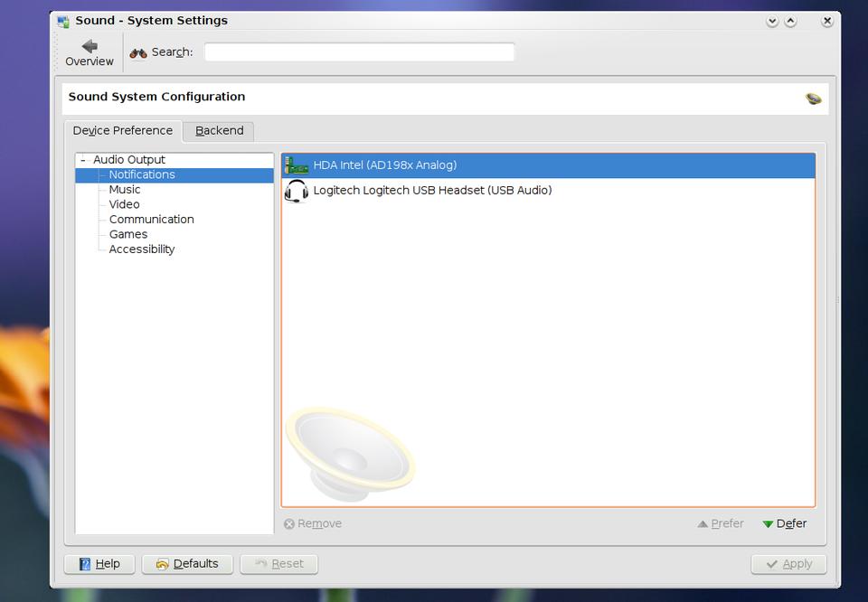The width and height of the screenshot is (868, 602).
Task: Click the binoculars search icon
Action: (138, 52)
